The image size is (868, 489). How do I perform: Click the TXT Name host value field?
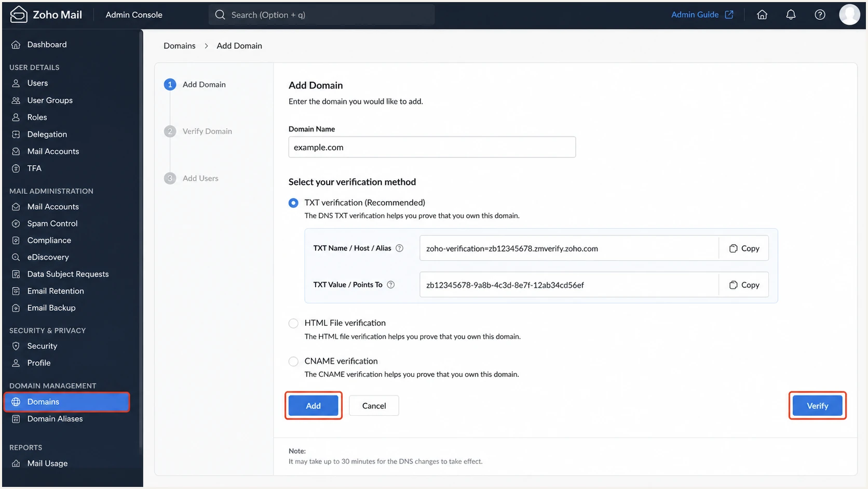[x=569, y=248]
